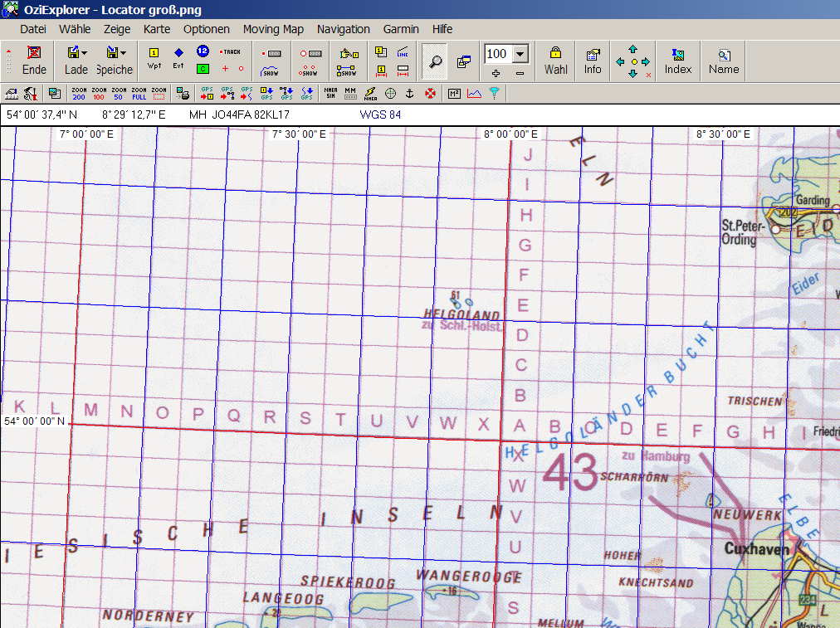Screen dimensions: 840x628
Task: Open the Speichere save dropdown arrow
Action: pos(123,52)
